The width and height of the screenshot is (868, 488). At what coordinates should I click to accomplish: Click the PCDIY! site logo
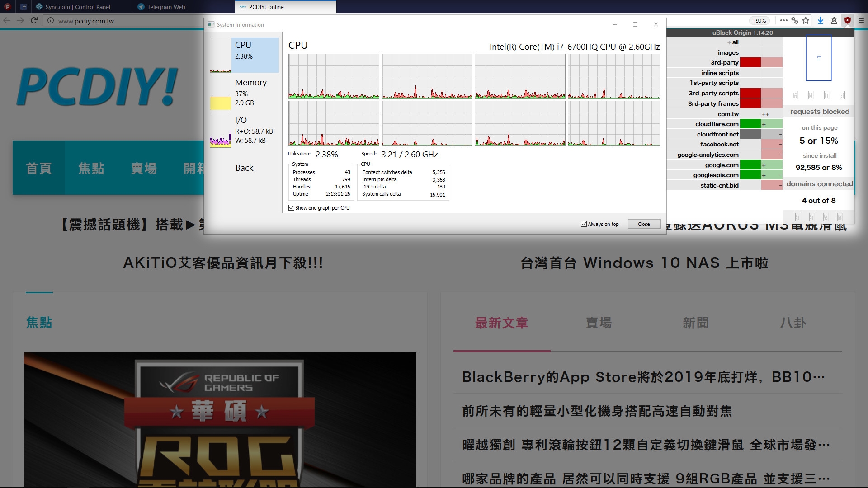click(98, 87)
